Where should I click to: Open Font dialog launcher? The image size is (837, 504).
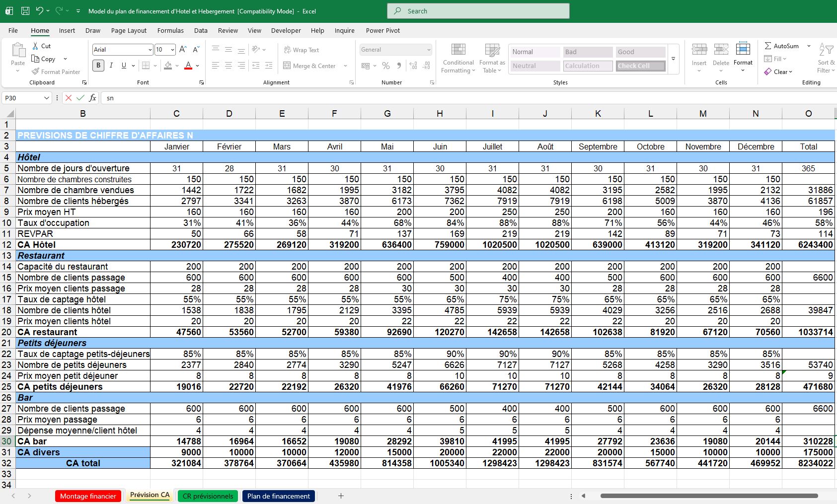pyautogui.click(x=202, y=82)
